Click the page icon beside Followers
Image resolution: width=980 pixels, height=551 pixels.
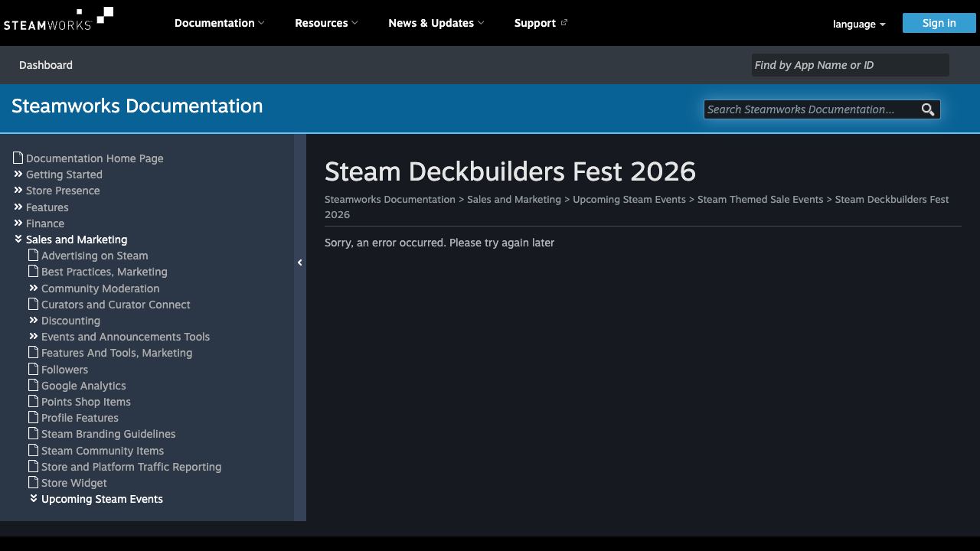[34, 369]
